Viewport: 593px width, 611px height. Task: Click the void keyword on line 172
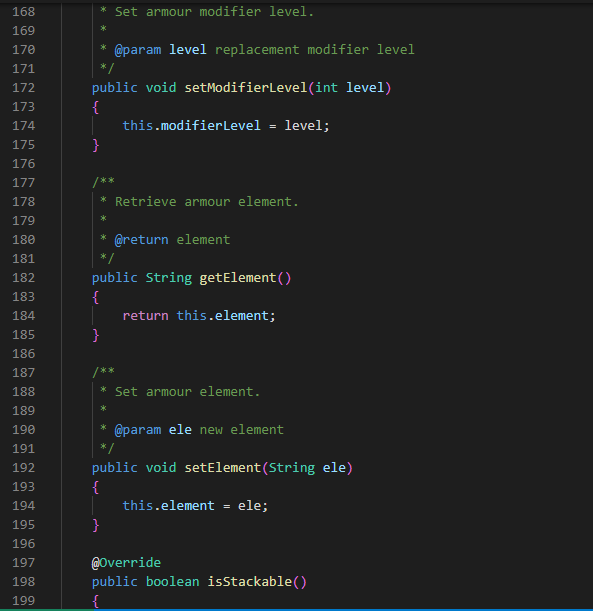point(161,88)
